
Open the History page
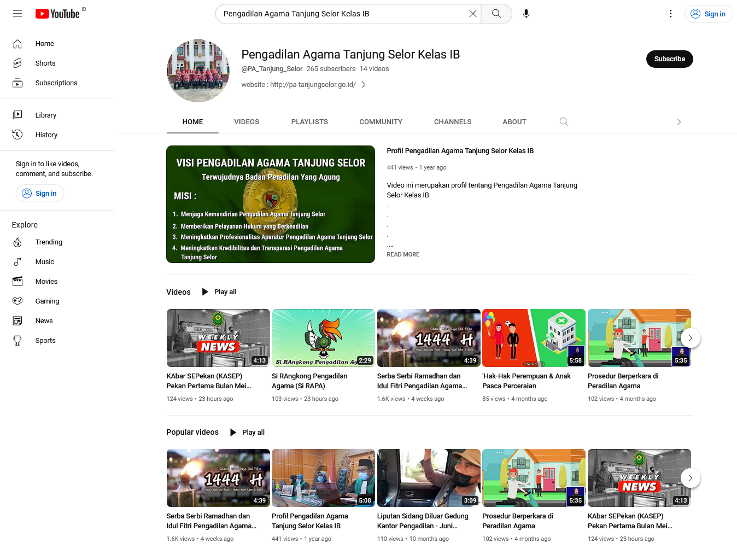pos(46,135)
